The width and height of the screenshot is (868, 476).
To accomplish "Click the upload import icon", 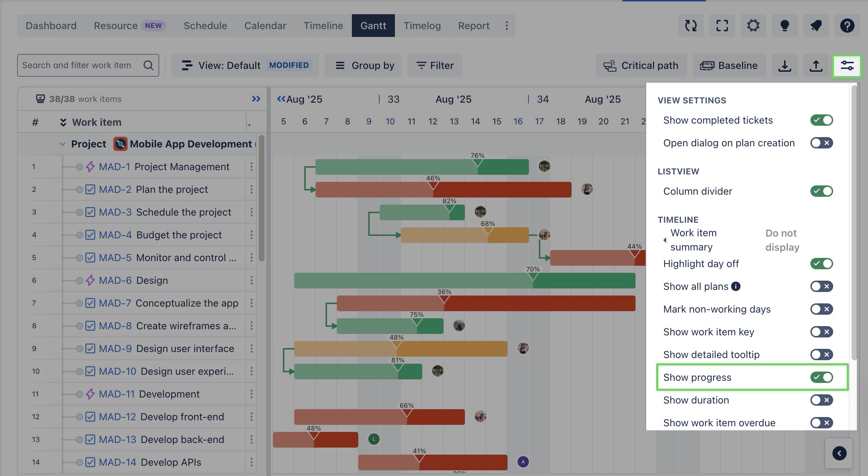I will coord(816,66).
